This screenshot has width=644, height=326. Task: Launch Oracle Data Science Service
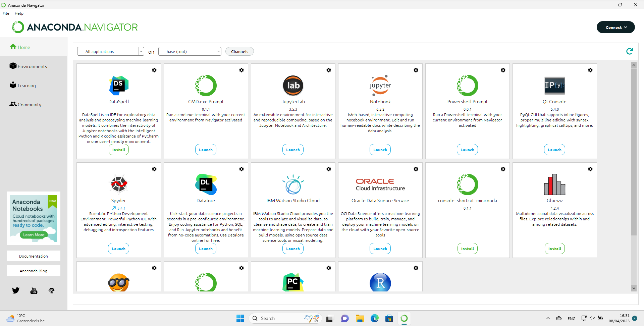tap(380, 249)
